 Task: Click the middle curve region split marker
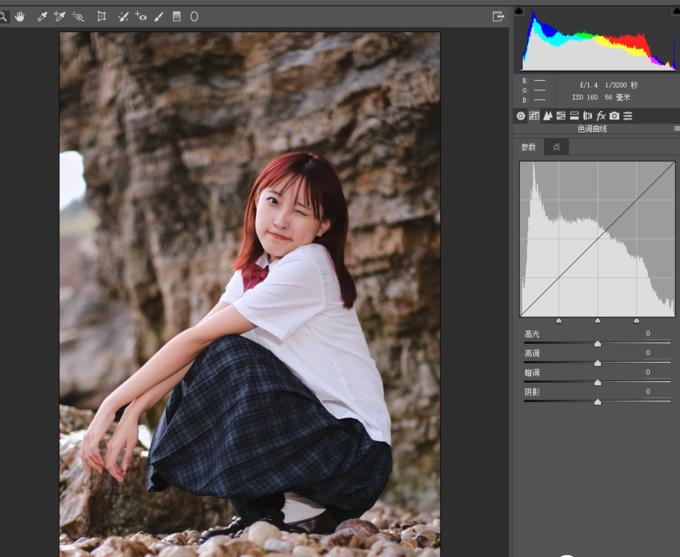[x=598, y=321]
